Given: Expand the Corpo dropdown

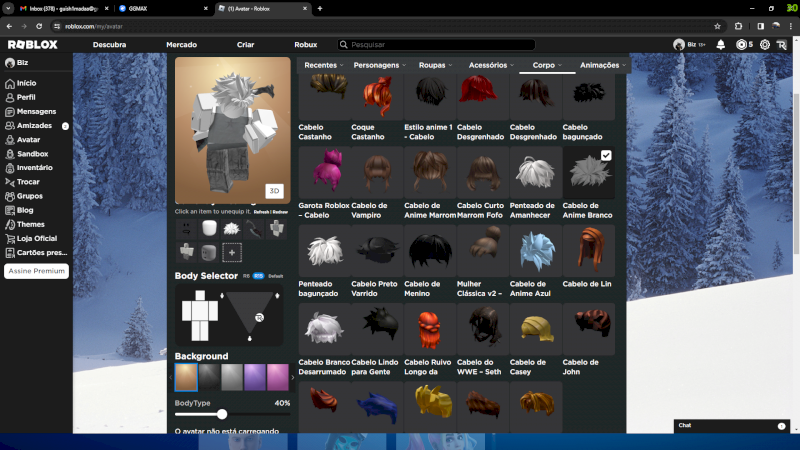Looking at the screenshot, I should [x=547, y=65].
